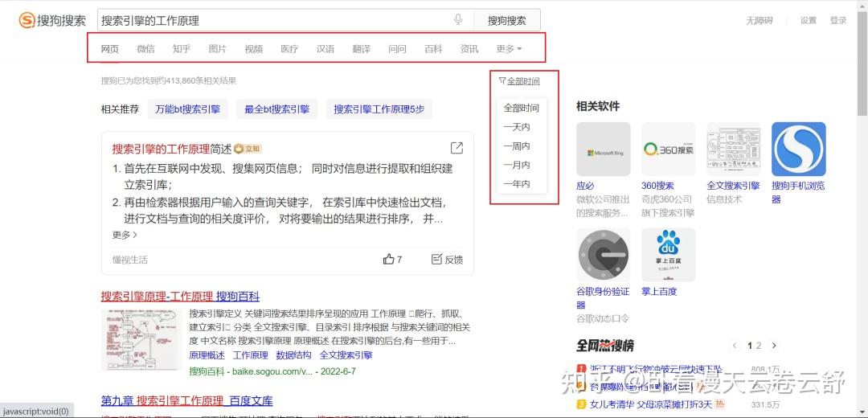Viewport: 868px width, 418px height.
Task: Go to previous hot-list page arrow
Action: 735,346
